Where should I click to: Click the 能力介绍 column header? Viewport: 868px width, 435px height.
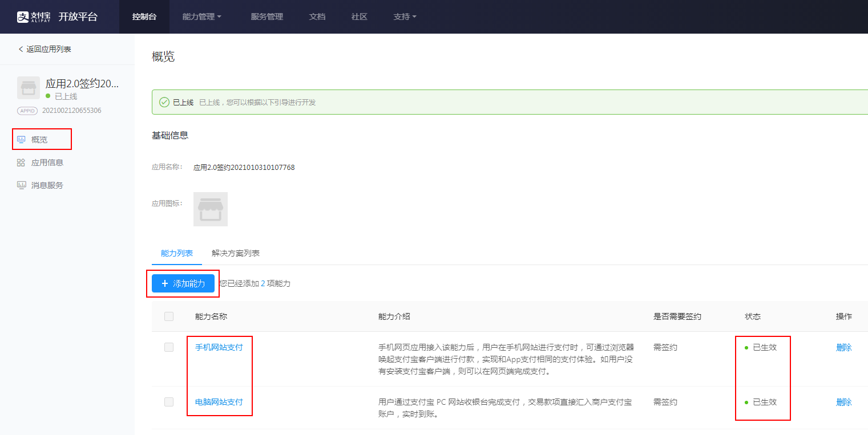coord(394,316)
